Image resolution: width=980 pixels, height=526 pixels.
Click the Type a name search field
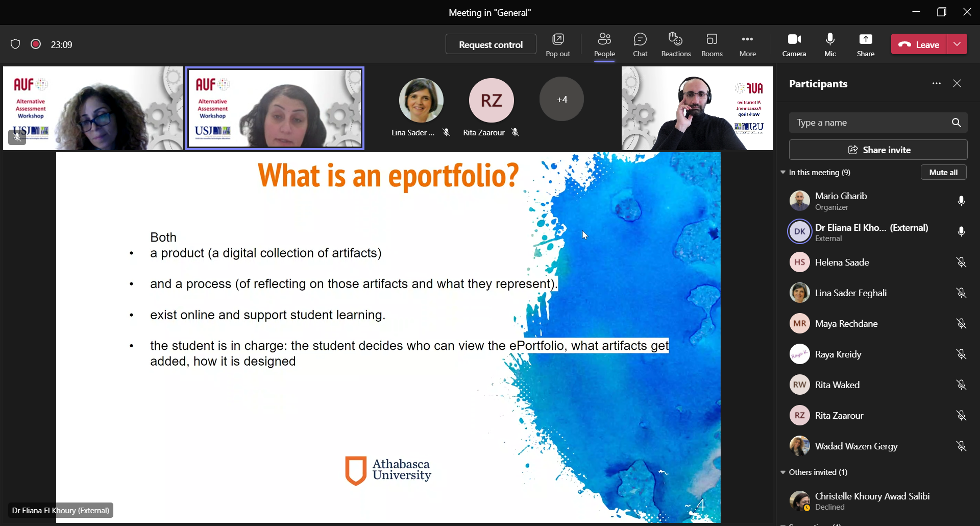click(x=878, y=123)
